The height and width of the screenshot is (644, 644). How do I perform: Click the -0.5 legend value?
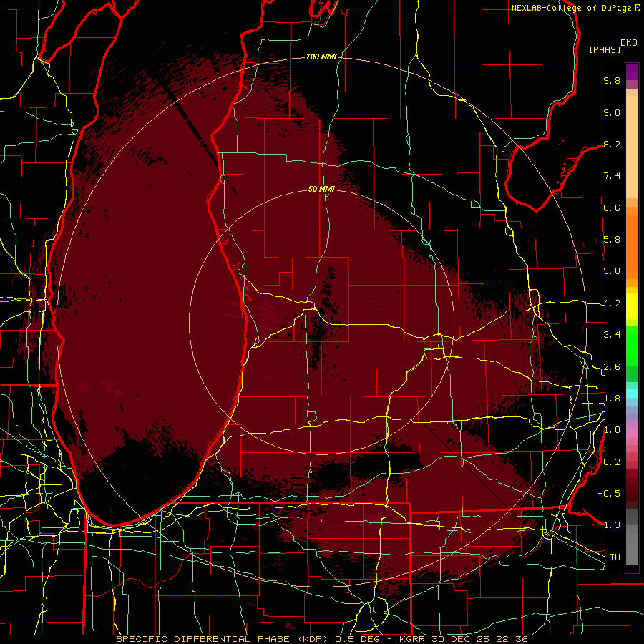click(609, 494)
